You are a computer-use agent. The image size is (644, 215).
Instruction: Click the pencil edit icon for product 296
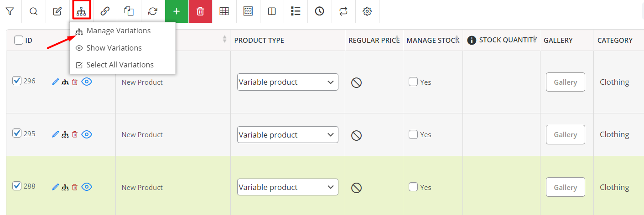56,82
